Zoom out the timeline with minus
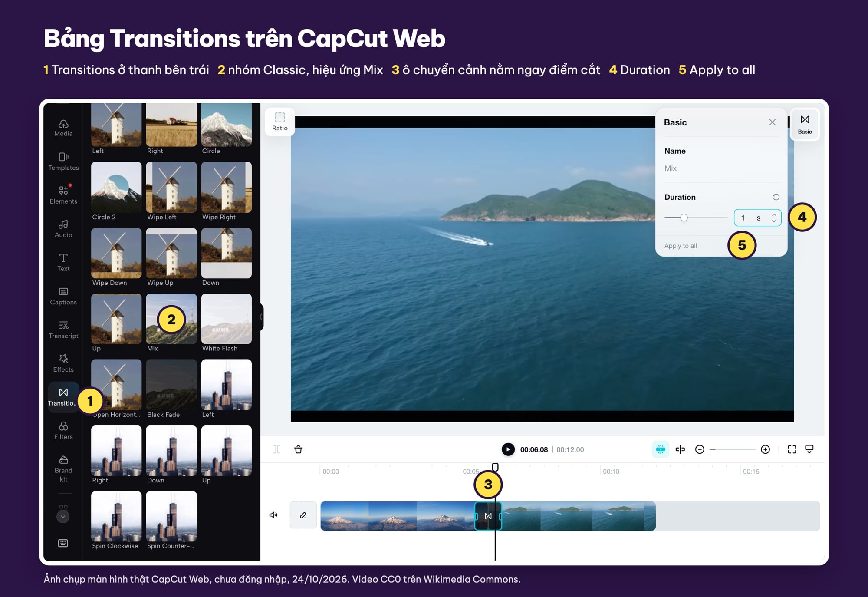 click(700, 449)
